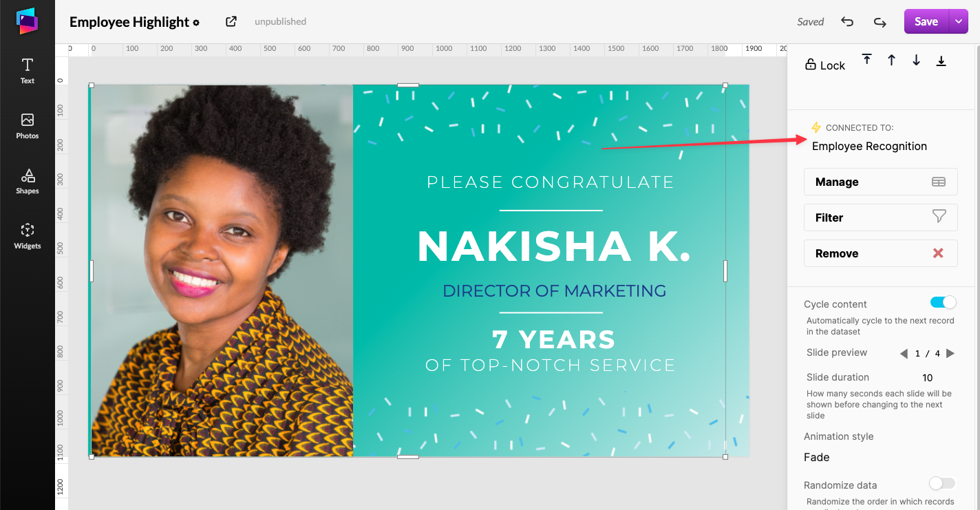The width and height of the screenshot is (980, 510).
Task: Click the Filter button
Action: coord(880,217)
